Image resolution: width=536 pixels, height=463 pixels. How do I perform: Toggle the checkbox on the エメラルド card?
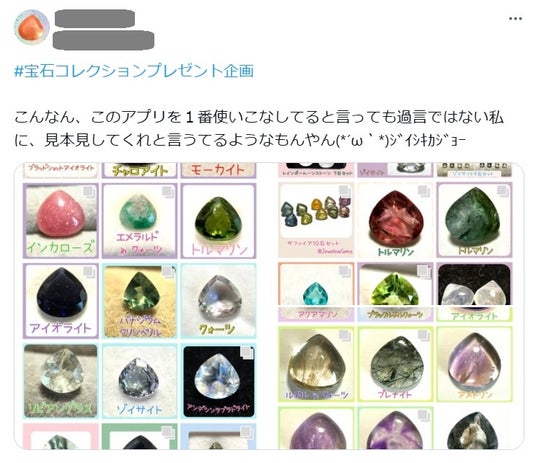(x=168, y=192)
